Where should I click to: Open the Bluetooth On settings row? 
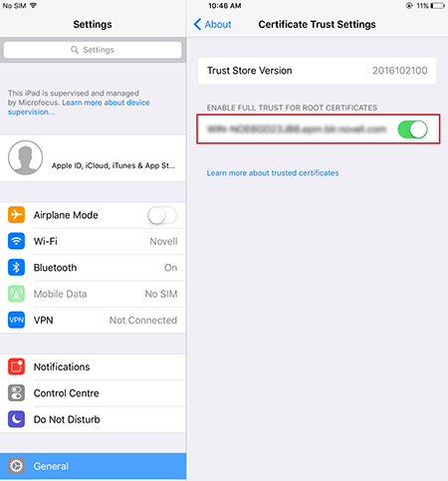click(x=93, y=267)
